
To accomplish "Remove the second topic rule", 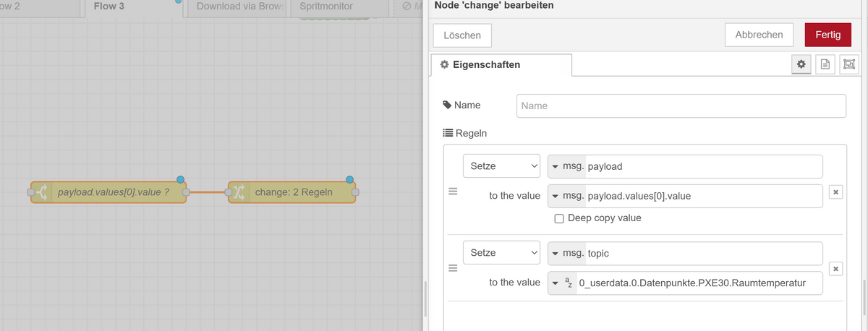I will tap(835, 268).
